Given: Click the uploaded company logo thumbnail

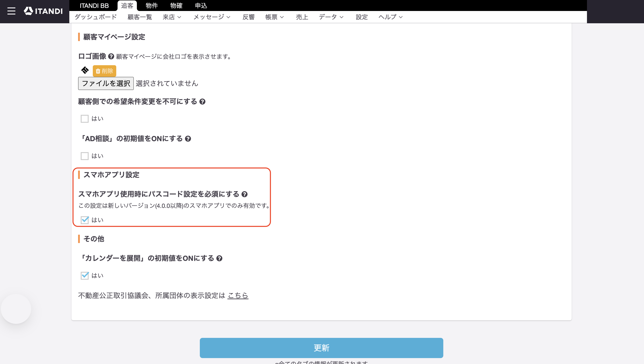Looking at the screenshot, I should (x=85, y=70).
